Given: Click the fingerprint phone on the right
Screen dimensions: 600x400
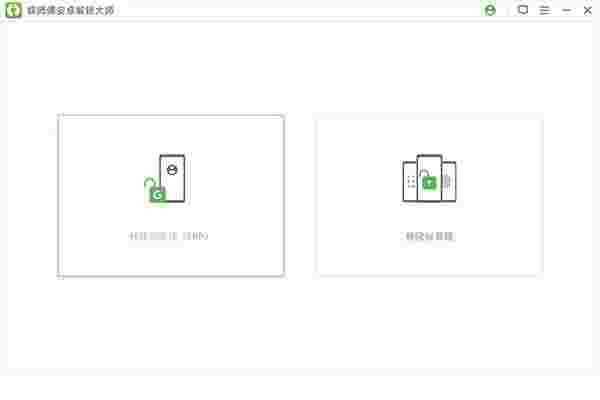Looking at the screenshot, I should (449, 181).
